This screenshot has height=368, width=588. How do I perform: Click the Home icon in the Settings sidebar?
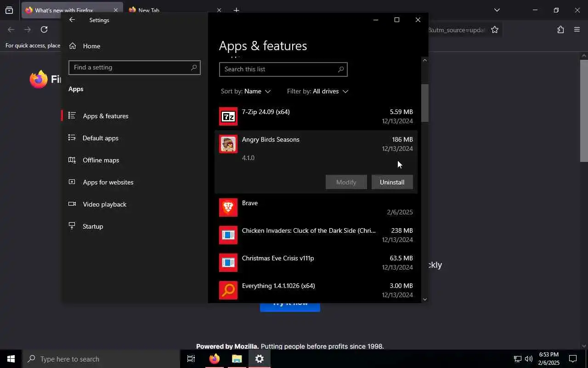73,46
